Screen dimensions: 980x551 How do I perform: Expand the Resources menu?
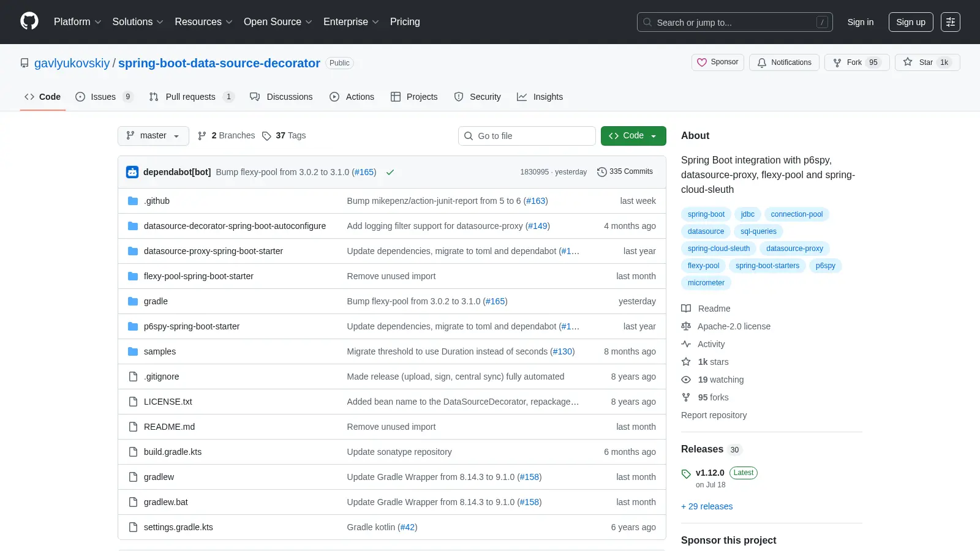203,22
